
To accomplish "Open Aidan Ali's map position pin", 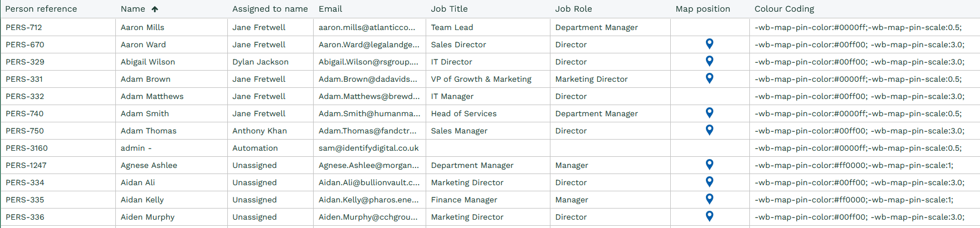I will (709, 182).
